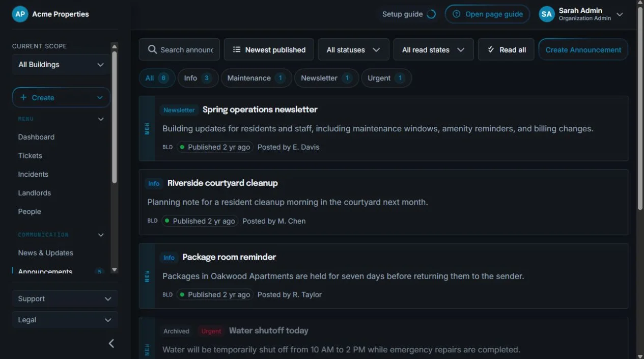The image size is (644, 359).
Task: Click the red Urgent tag on Water shutoff
Action: [x=211, y=332]
